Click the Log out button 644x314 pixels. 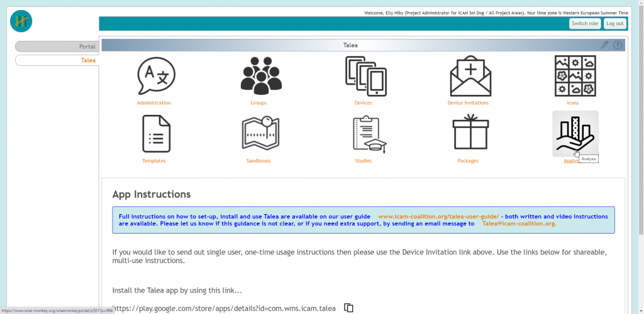tap(615, 23)
